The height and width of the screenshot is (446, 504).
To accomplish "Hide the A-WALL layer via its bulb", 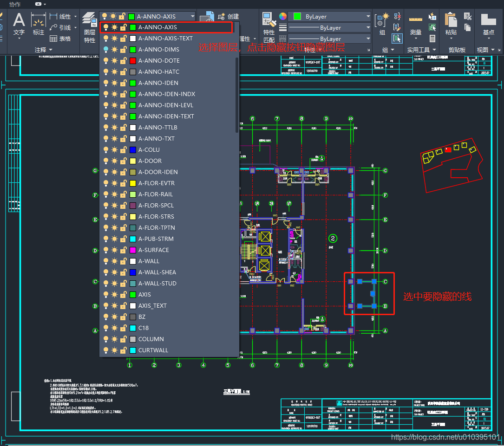I will 106,261.
